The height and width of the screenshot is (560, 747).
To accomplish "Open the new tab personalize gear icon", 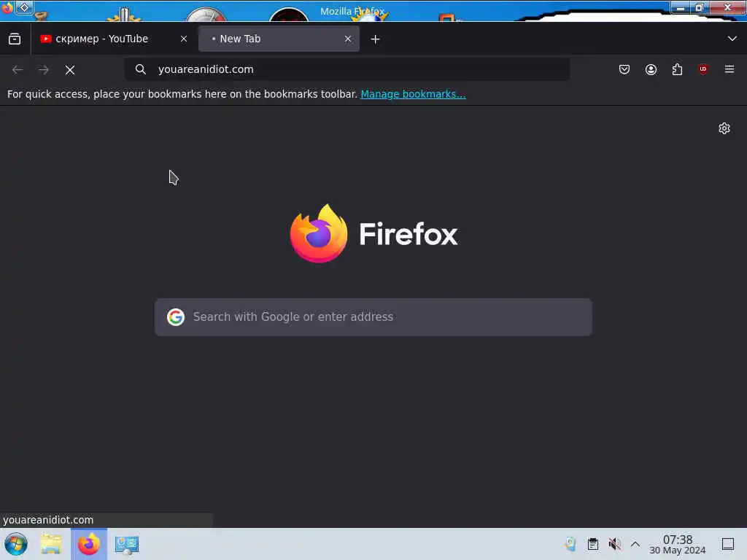I will coord(724,128).
